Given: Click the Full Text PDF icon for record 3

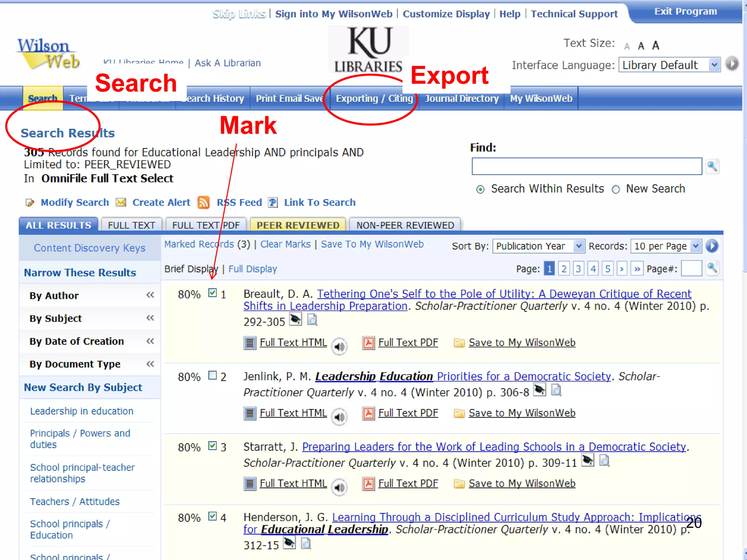Looking at the screenshot, I should click(x=368, y=484).
